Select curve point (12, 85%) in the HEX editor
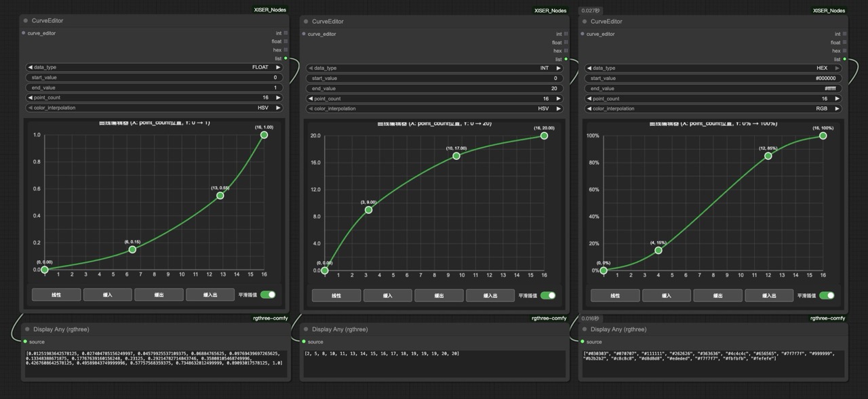This screenshot has width=868, height=399. coord(768,156)
